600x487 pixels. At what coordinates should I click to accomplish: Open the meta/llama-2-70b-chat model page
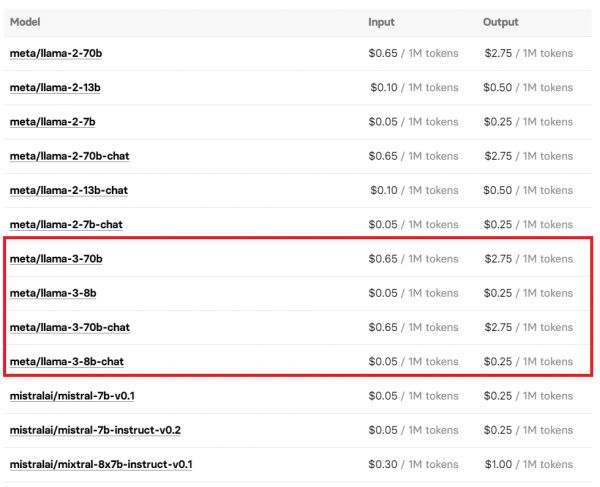click(x=69, y=156)
